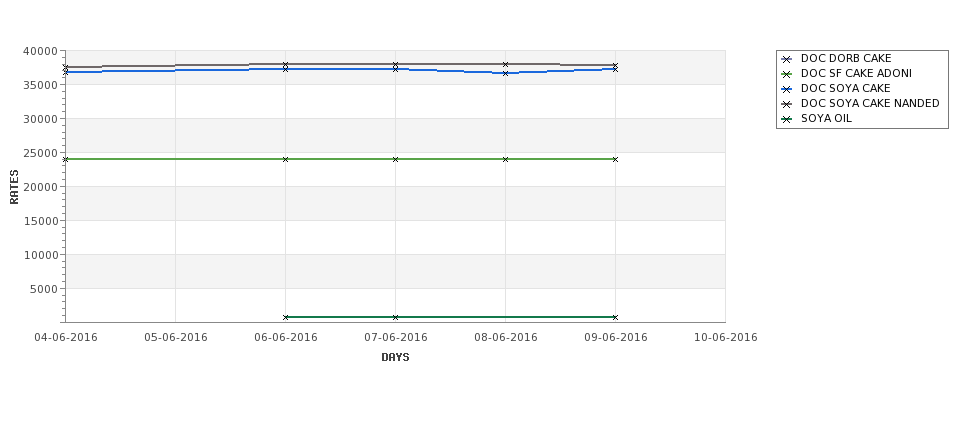The width and height of the screenshot is (975, 429).
Task: Click the DAYS x-axis title
Action: pyautogui.click(x=395, y=357)
